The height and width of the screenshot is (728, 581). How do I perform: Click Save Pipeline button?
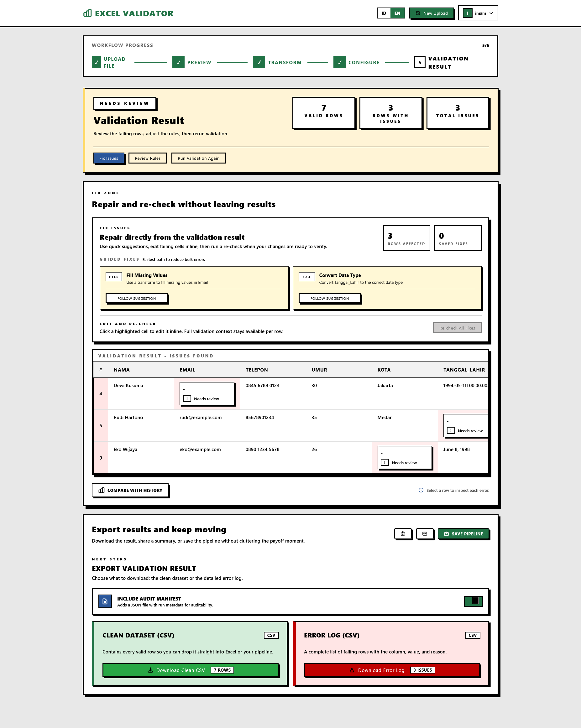[x=463, y=534]
